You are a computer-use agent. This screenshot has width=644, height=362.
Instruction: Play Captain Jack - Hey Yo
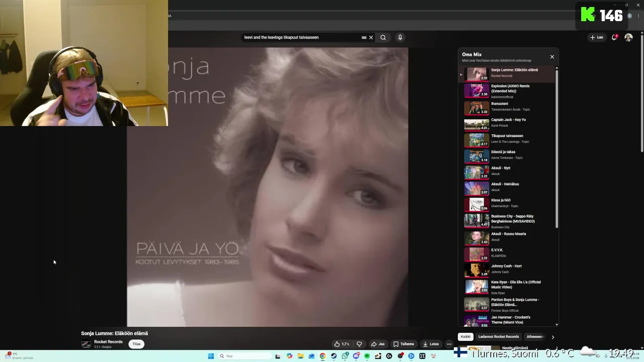pos(507,123)
